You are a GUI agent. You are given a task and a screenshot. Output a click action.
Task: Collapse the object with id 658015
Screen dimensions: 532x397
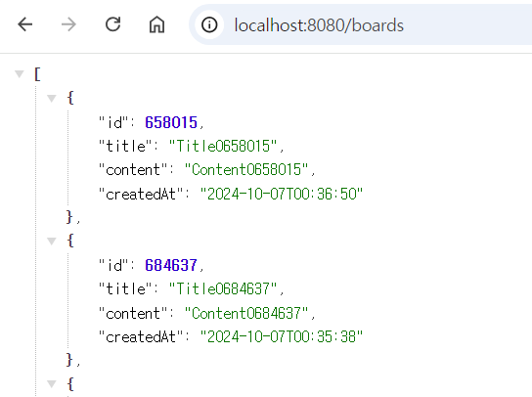tap(52, 99)
